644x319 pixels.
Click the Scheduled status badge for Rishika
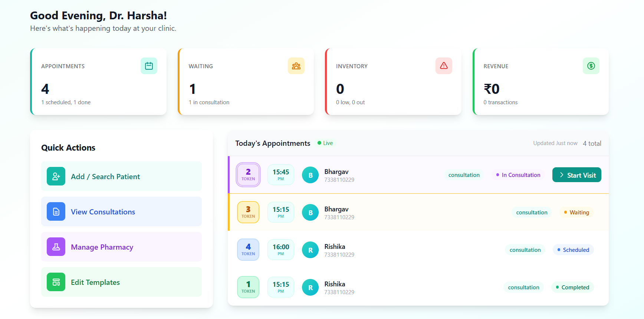pyautogui.click(x=573, y=250)
